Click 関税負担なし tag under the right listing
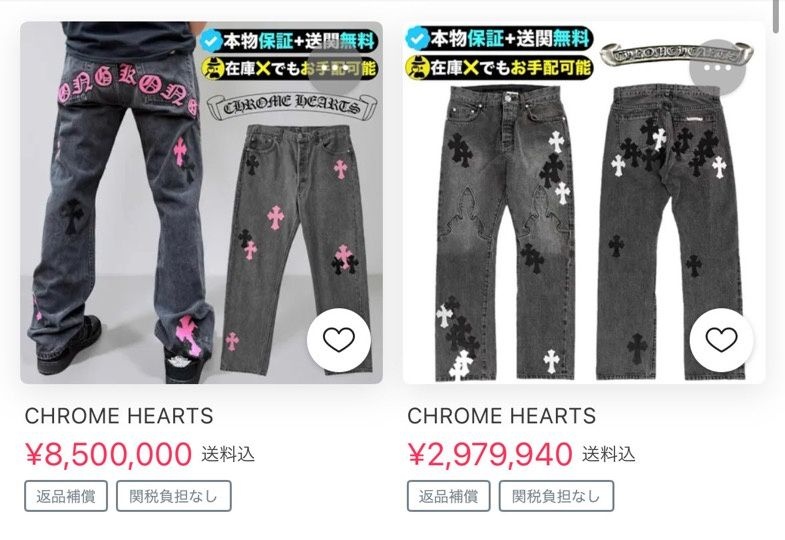 556,496
